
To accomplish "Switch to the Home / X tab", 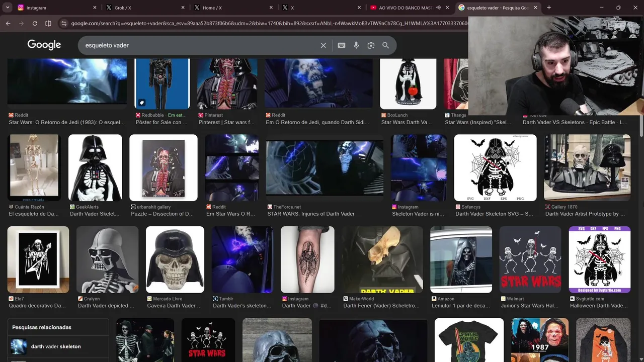I will point(233,8).
